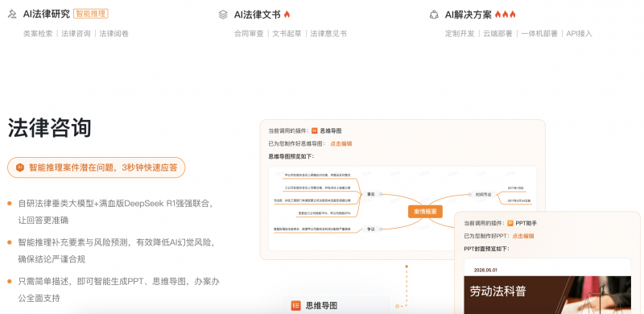Click the AI hexagon icon in 智能推理 badge
This screenshot has width=644, height=314.
coord(19,167)
